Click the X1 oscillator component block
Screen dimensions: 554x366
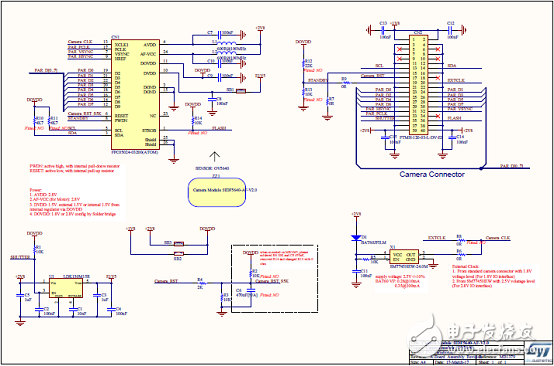coord(404,255)
